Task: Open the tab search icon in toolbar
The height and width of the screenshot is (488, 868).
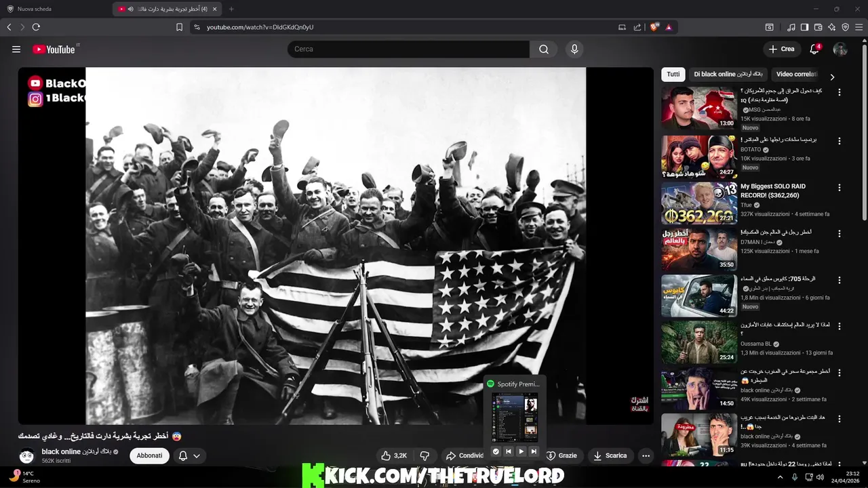Action: point(770,27)
